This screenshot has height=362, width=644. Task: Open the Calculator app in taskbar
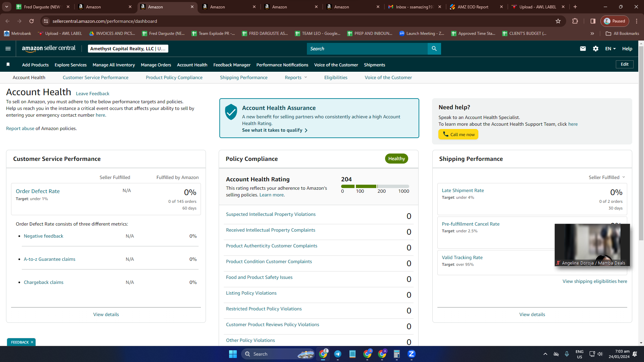[397, 354]
